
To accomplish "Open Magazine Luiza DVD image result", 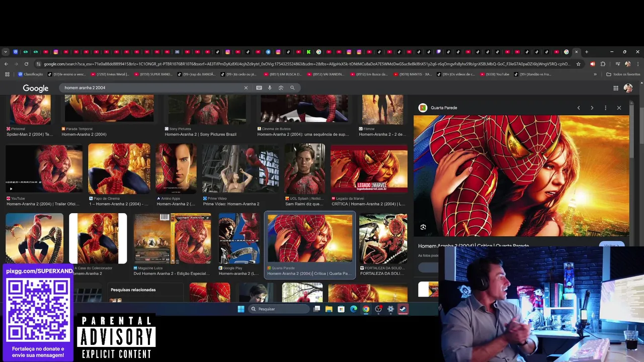I will tap(172, 238).
